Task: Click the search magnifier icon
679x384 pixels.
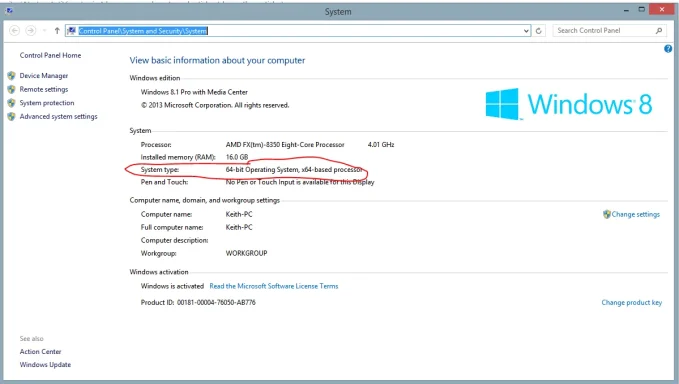Action: pos(659,31)
